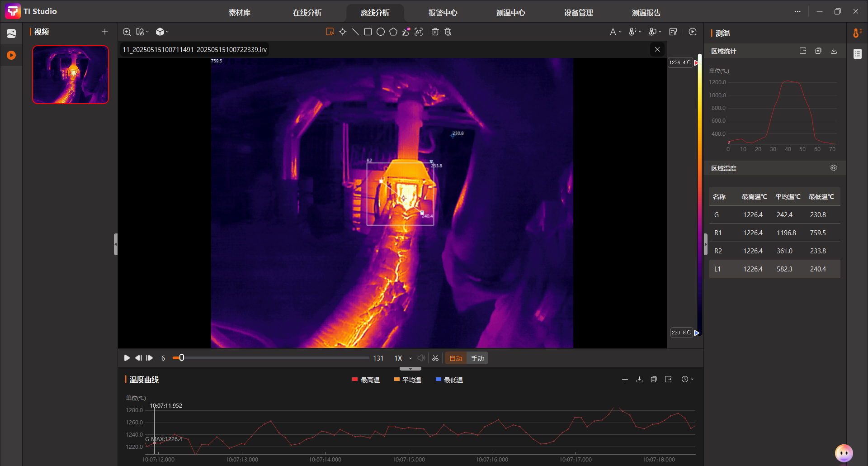Click the delete selected region trash icon
Viewport: 868px width, 466px height.
[x=435, y=32]
